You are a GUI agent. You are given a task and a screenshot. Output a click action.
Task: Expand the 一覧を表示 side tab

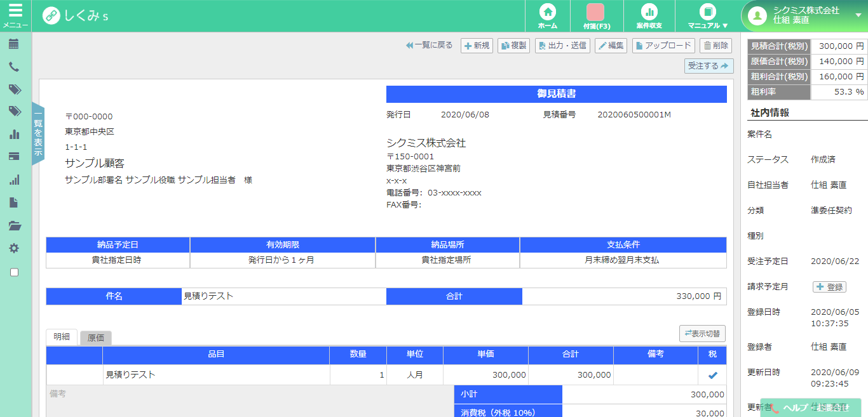click(x=38, y=134)
